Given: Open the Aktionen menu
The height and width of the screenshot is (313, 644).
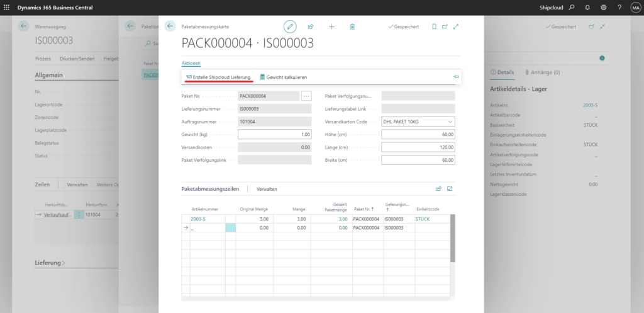Looking at the screenshot, I should pos(191,64).
